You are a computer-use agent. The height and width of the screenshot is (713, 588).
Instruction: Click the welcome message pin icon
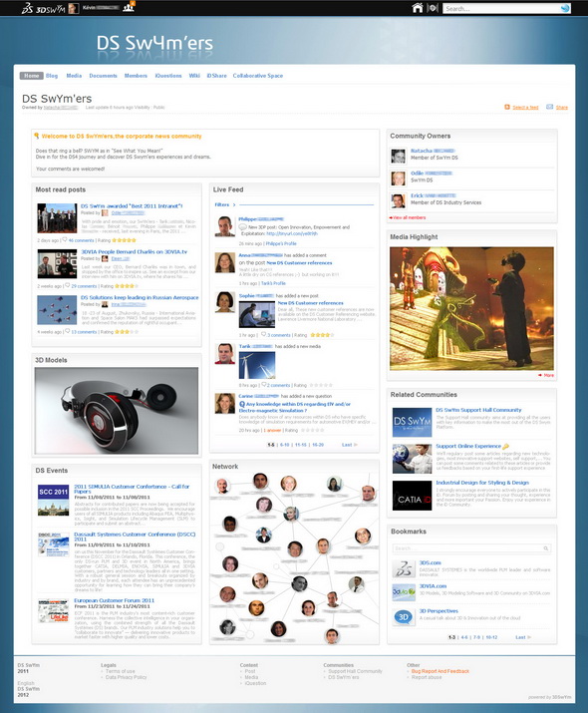click(37, 136)
